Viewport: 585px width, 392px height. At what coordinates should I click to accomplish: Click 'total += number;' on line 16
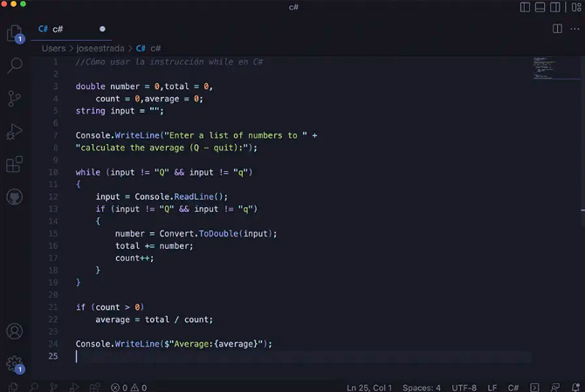(x=154, y=246)
